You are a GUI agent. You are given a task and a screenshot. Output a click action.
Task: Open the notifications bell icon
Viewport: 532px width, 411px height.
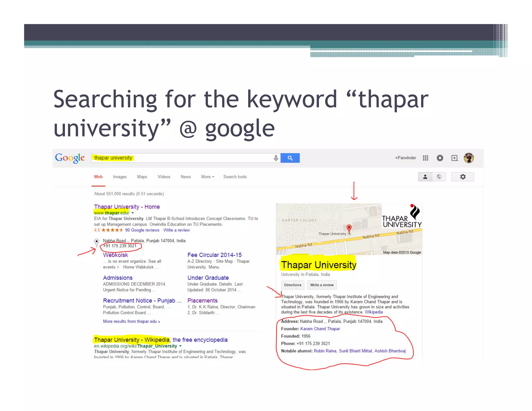coord(440,158)
